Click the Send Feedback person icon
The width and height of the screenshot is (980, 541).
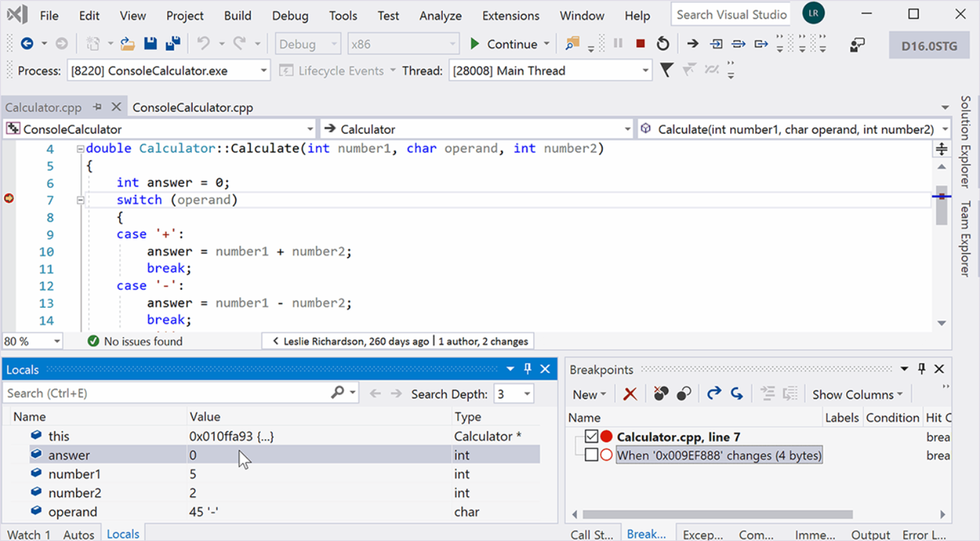tap(857, 45)
